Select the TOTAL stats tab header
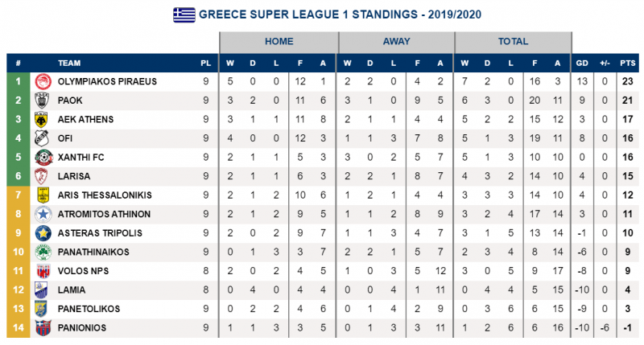The width and height of the screenshot is (644, 345). (513, 42)
